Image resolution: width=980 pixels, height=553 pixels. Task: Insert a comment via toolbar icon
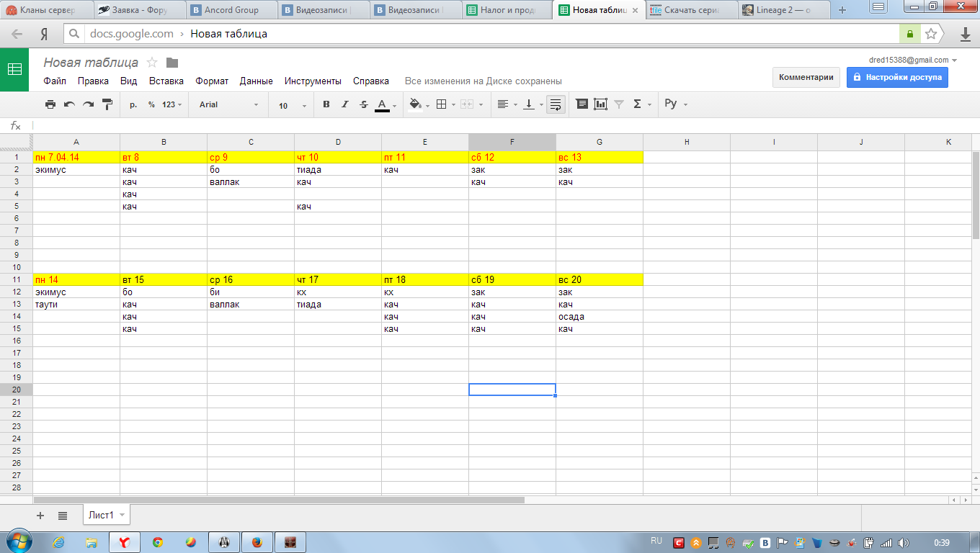click(x=582, y=104)
